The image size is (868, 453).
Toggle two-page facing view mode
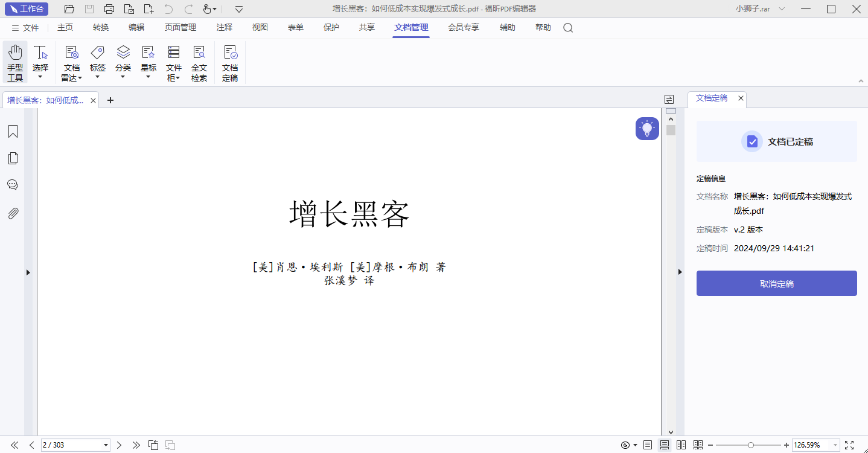point(681,445)
